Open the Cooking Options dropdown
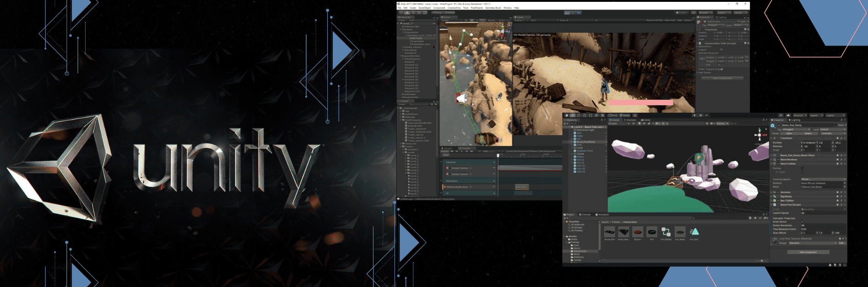 click(x=823, y=179)
